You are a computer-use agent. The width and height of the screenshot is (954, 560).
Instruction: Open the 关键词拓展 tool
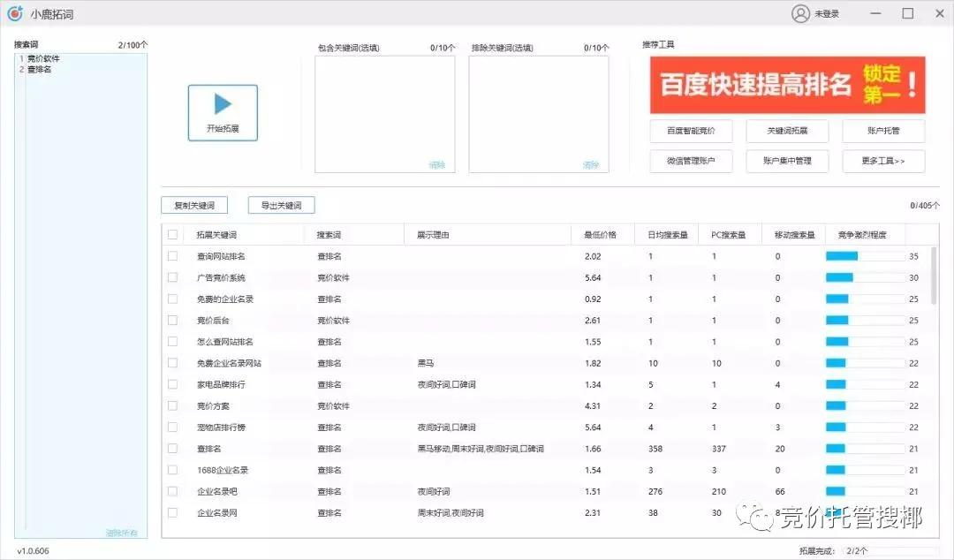pyautogui.click(x=786, y=131)
